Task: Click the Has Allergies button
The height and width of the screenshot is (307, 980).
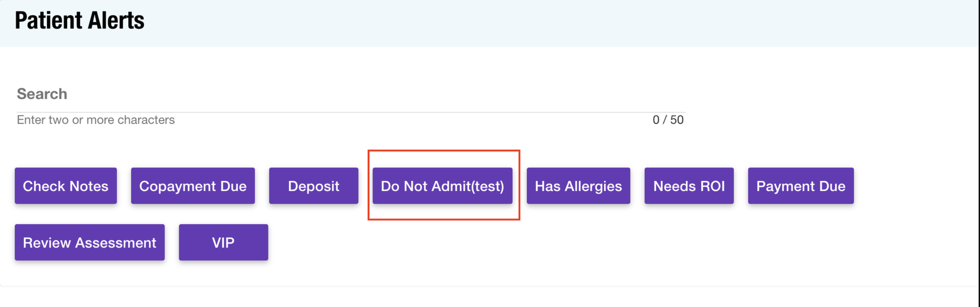Action: coord(578,186)
